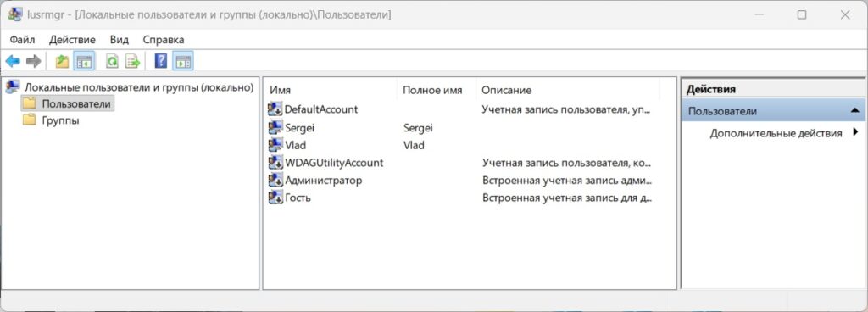Click the WDAGUtilityAccount user icon

tap(275, 163)
